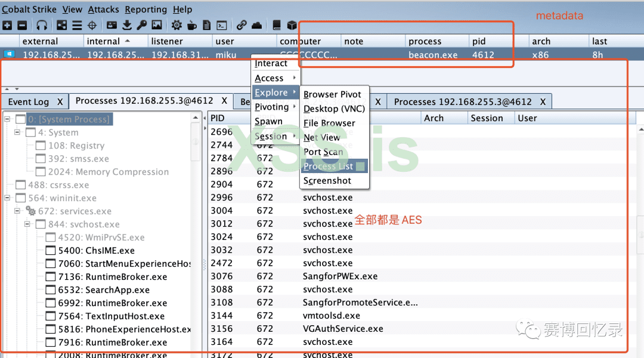644x358 pixels.
Task: Generate Windows executable via gear icon
Action: 177,26
